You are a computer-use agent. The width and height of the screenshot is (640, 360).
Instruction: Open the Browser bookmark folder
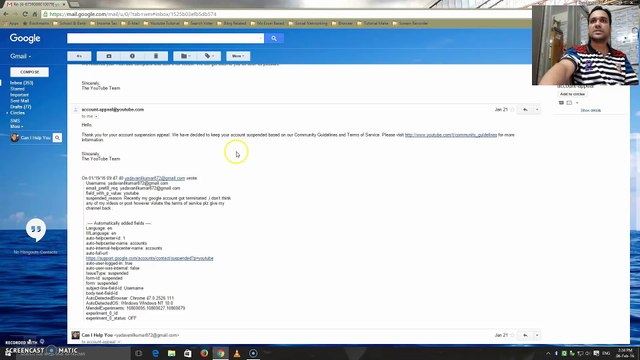(x=342, y=24)
